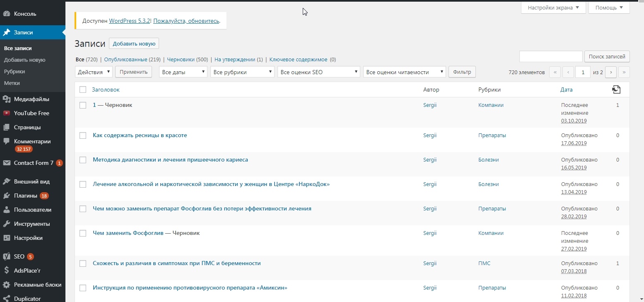Click the Консоль dashboard icon

7,14
